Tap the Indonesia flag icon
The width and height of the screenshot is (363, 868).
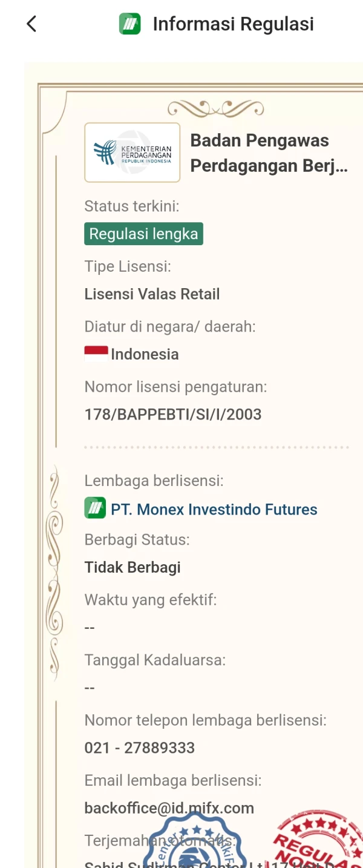point(96,354)
